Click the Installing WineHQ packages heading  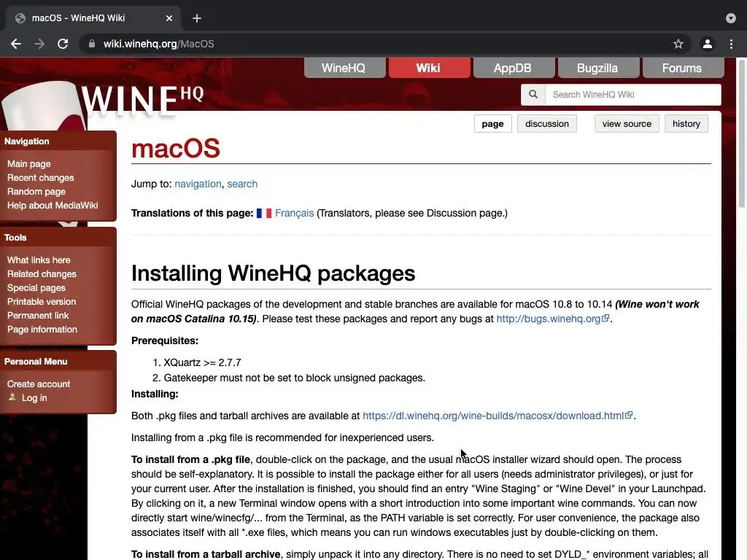click(274, 273)
